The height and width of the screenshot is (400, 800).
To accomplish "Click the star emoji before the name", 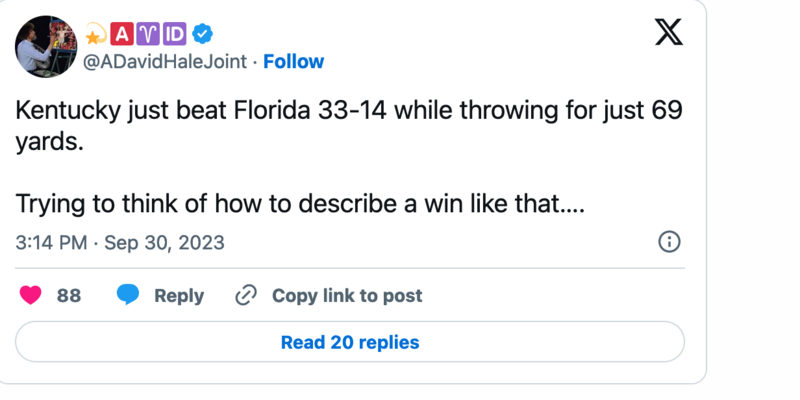I will [96, 35].
